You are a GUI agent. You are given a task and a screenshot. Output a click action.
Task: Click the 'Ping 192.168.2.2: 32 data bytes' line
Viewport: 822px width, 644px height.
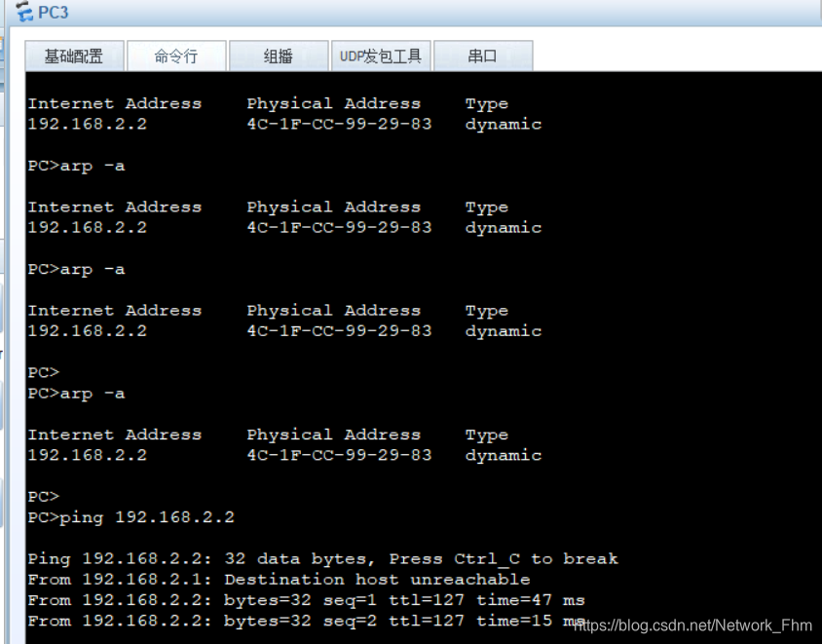coord(323,559)
